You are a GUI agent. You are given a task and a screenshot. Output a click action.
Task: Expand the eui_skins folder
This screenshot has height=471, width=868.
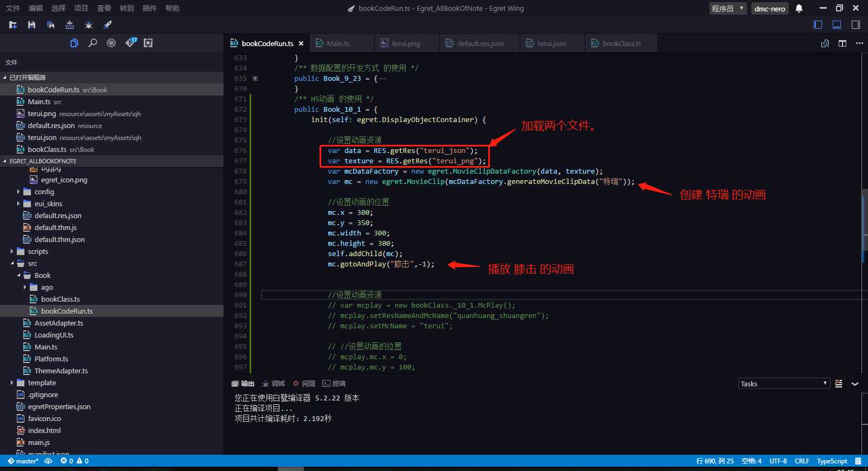[x=18, y=203]
